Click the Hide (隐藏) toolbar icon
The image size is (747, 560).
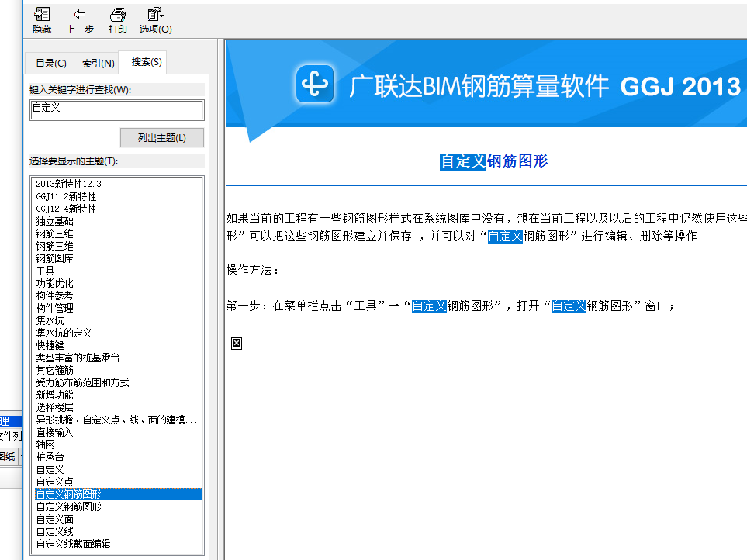[x=42, y=14]
